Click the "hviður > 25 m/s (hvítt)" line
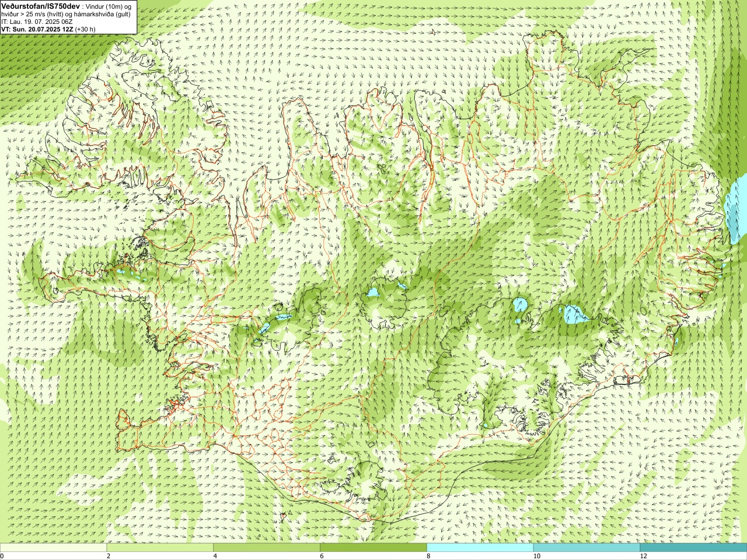 pyautogui.click(x=66, y=14)
